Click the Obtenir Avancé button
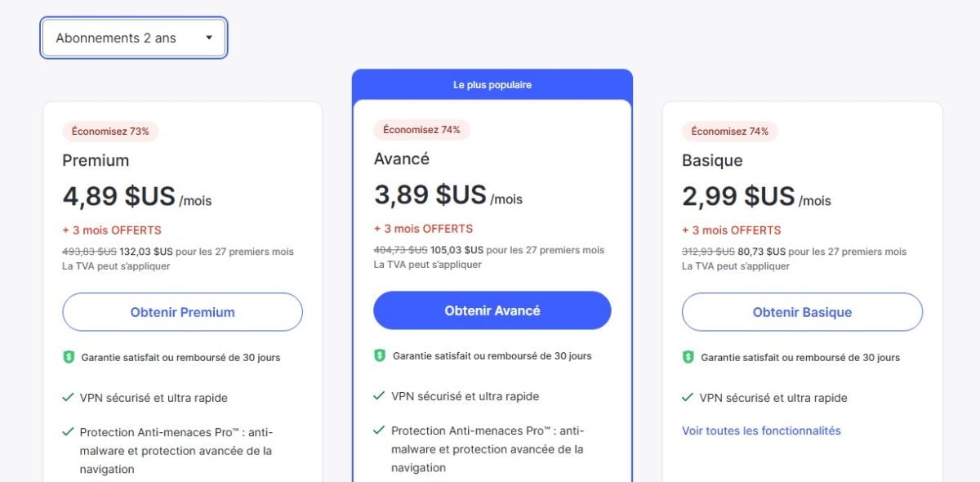Screen dimensions: 980x482 point(492,310)
